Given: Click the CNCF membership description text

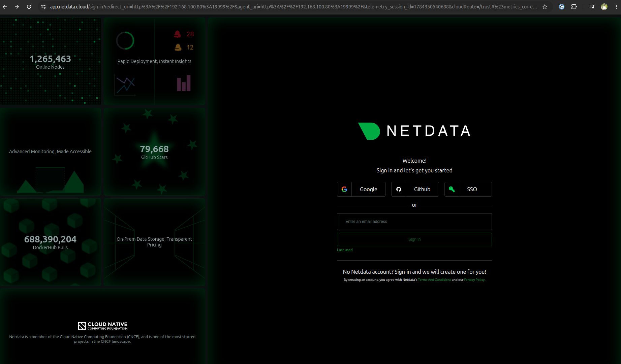Looking at the screenshot, I should (x=102, y=339).
